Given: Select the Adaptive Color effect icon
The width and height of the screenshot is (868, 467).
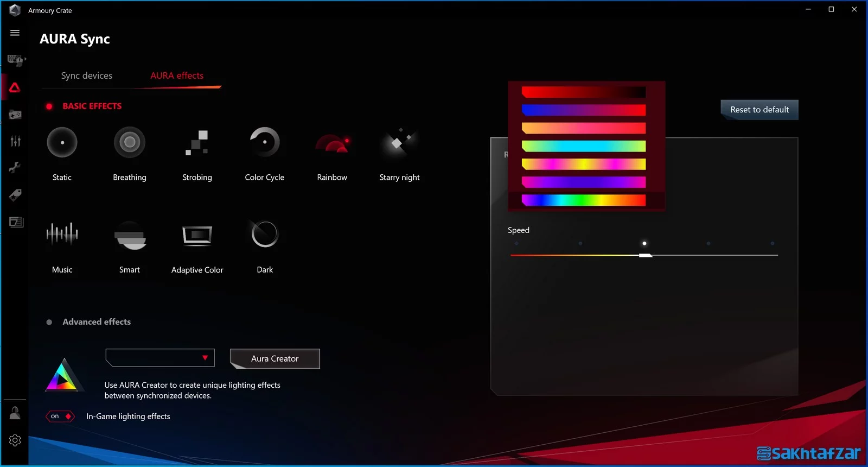Looking at the screenshot, I should coord(197,235).
